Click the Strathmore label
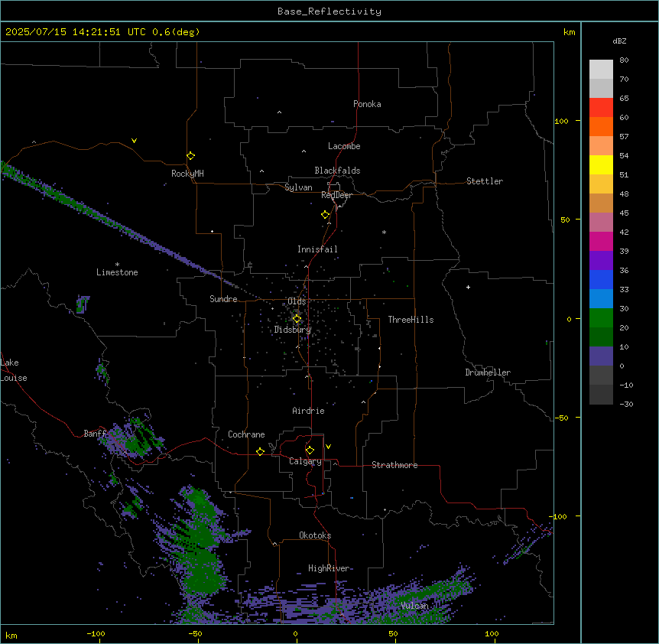The height and width of the screenshot is (644, 659). pos(394,465)
